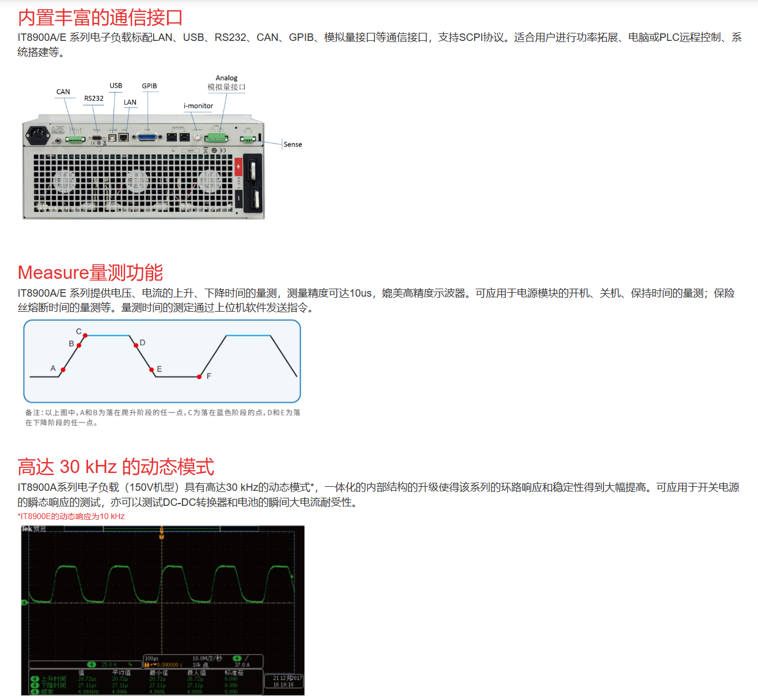Click the red footnote *IT8900E的动态响应为10 kHz

[x=71, y=516]
